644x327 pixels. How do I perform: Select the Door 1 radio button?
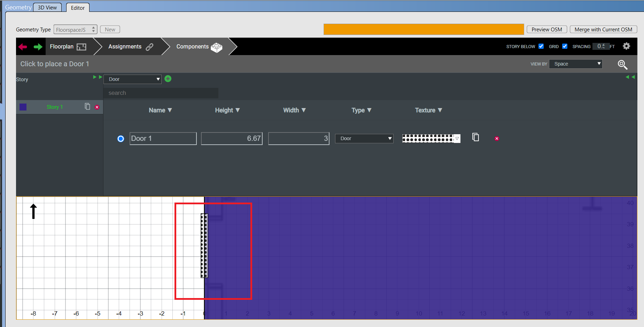[x=121, y=139]
